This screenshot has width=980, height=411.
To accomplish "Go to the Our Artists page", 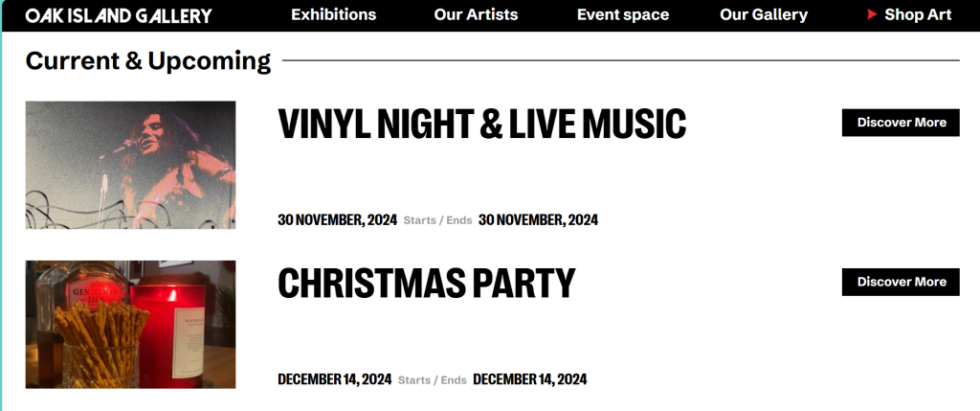I will (476, 15).
